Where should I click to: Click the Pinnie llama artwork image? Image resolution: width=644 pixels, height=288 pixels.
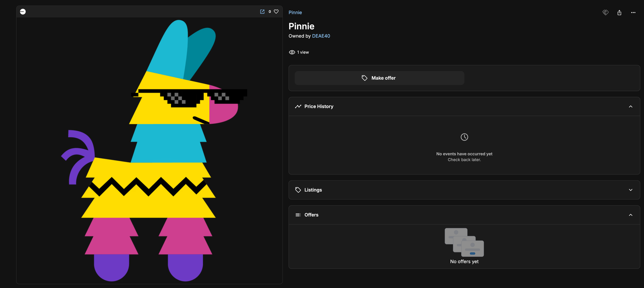pos(149,151)
